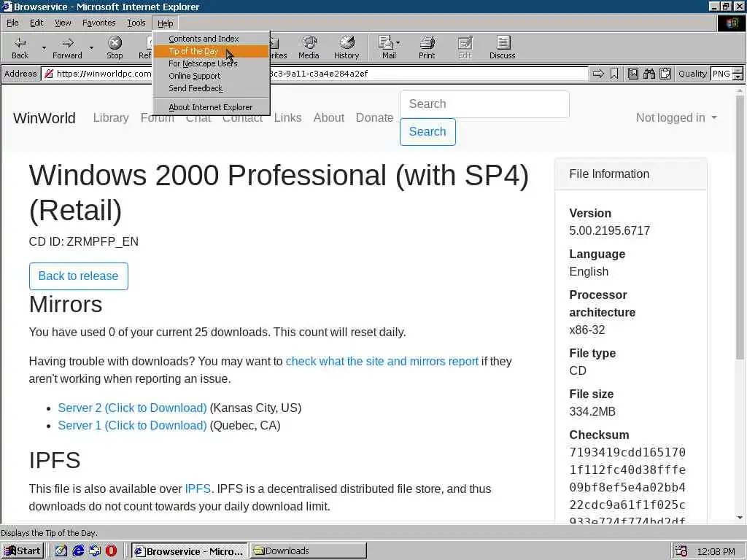
Task: Choose Contents and Index from Help menu
Action: tap(212, 39)
